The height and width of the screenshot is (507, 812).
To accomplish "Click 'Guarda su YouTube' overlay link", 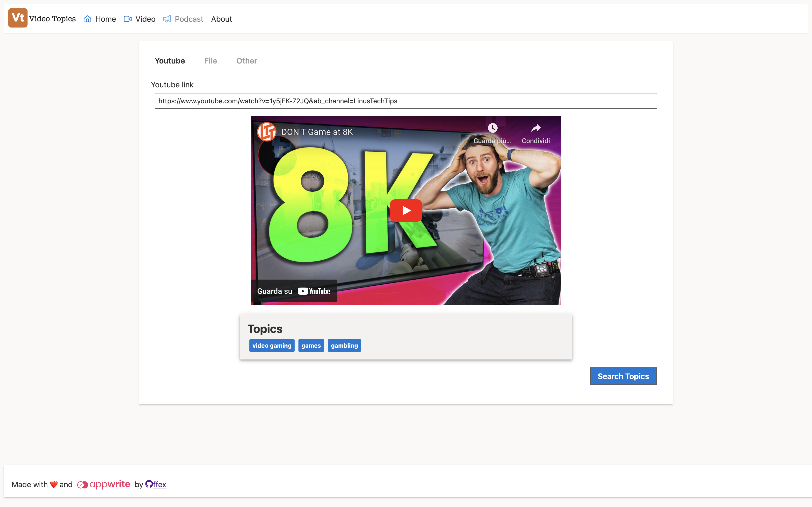I will pos(294,291).
